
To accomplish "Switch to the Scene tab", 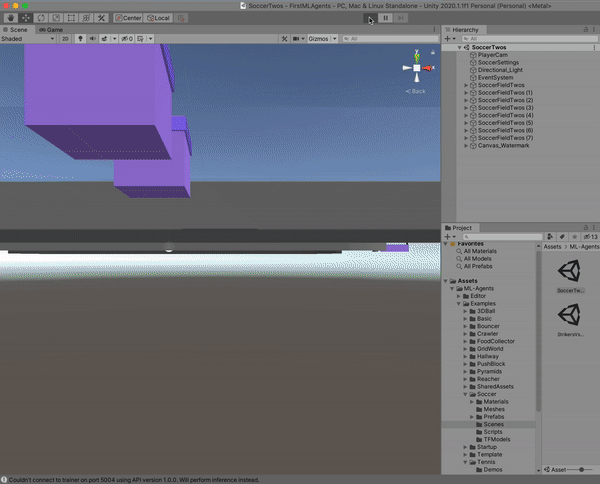I will tap(16, 29).
